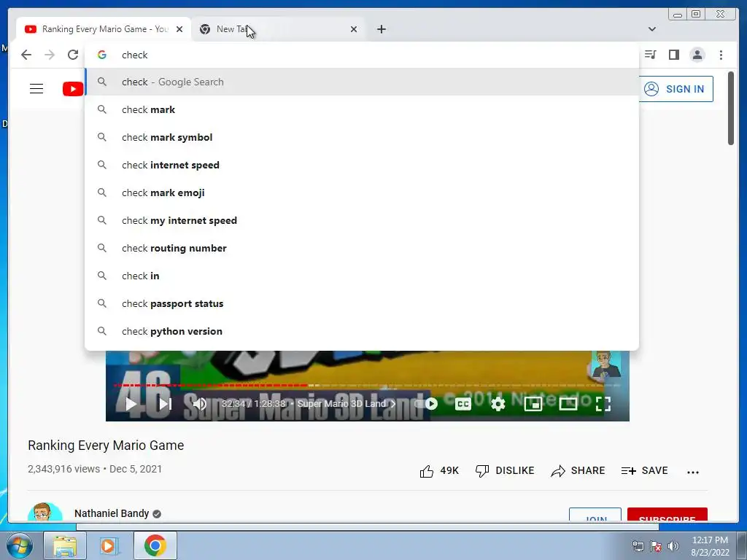Click the Nathaniel Bandy channel avatar
747x560 pixels.
pos(44,512)
